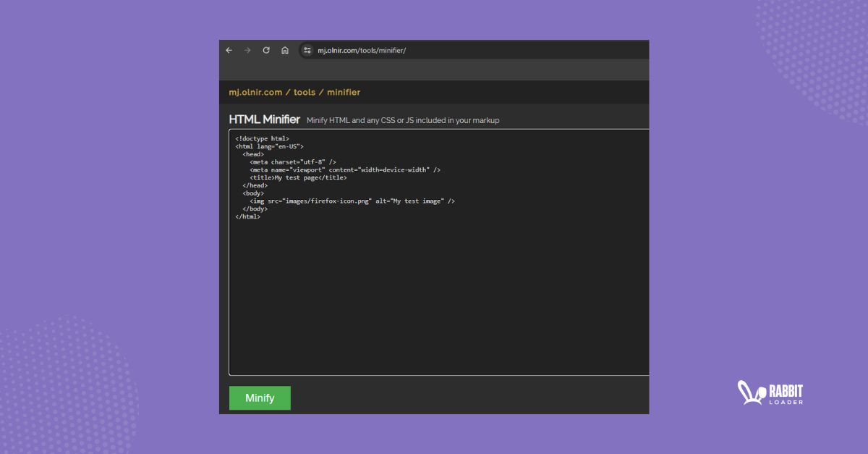Click the meta viewport code line

point(345,170)
